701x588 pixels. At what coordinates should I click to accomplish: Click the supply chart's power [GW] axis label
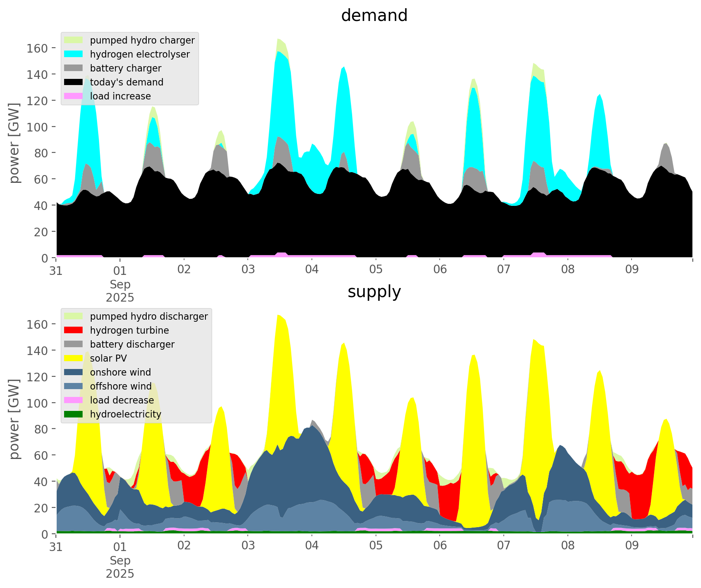[x=14, y=419]
